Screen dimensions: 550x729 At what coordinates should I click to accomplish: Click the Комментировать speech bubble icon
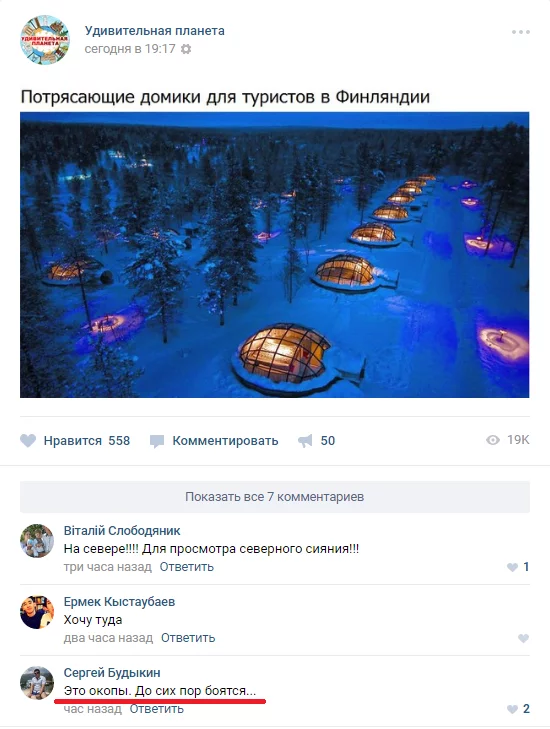click(157, 441)
